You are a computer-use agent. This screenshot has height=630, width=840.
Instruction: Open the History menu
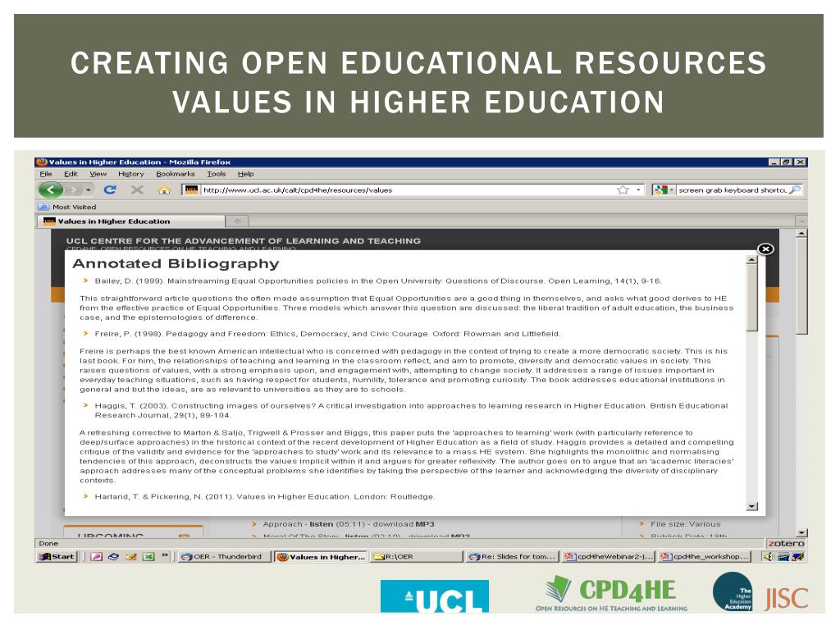coord(131,174)
